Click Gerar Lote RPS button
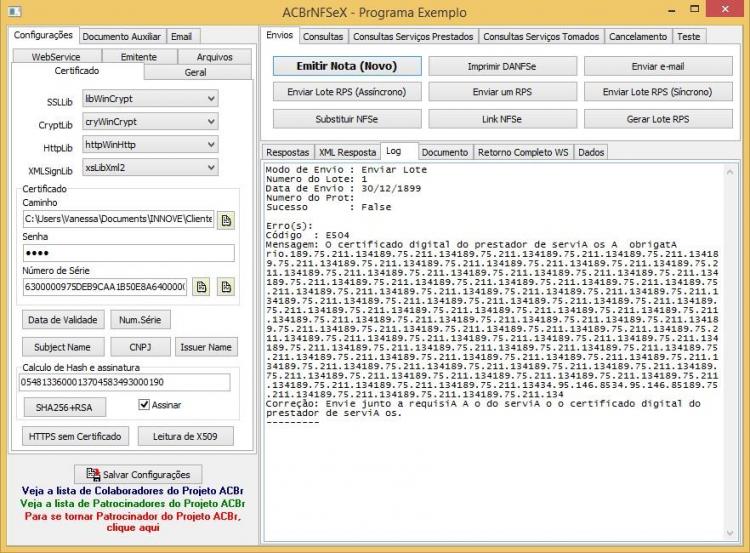 point(658,119)
